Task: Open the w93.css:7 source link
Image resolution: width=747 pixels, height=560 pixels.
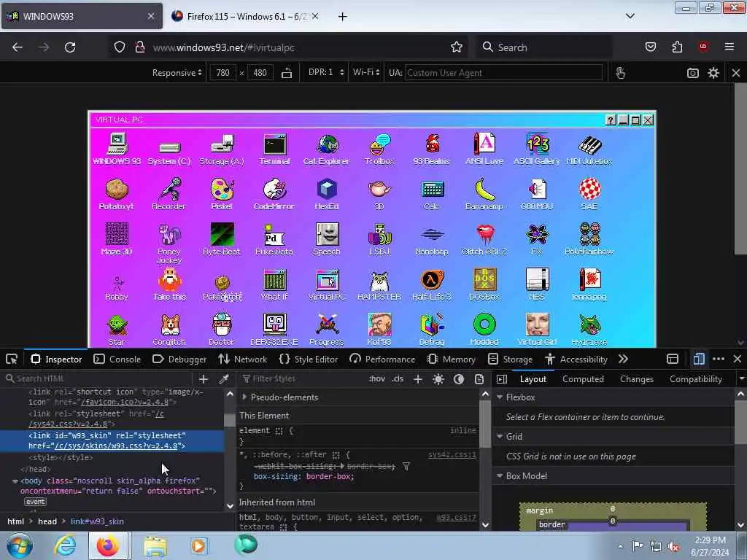Action: 456,518
